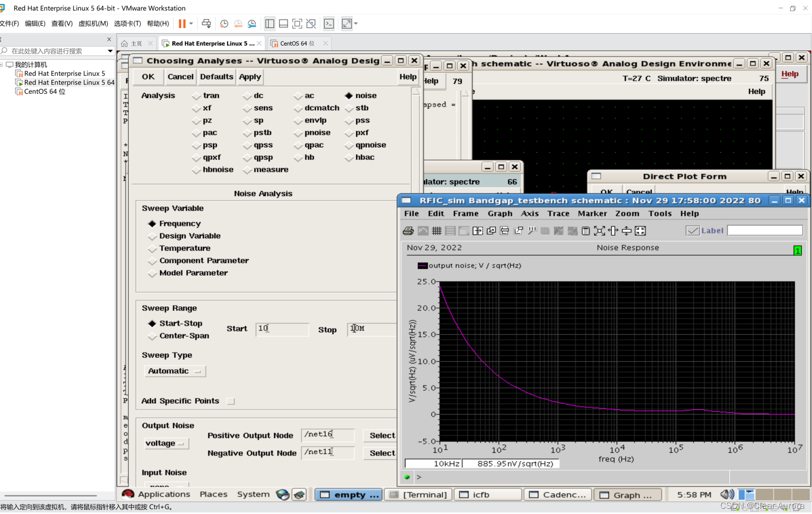Click the zoom-to-fit icon in the waveform toolbar
The image size is (812, 514).
(x=599, y=231)
